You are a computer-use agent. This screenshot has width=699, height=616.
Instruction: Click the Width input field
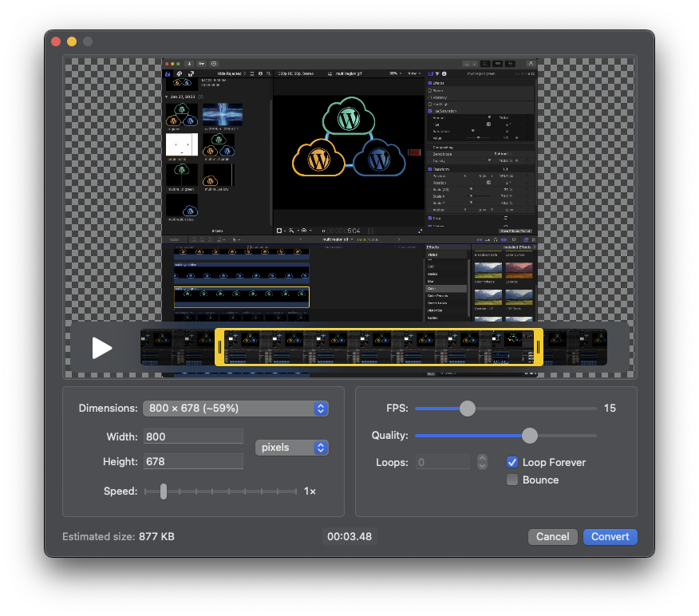click(x=193, y=436)
